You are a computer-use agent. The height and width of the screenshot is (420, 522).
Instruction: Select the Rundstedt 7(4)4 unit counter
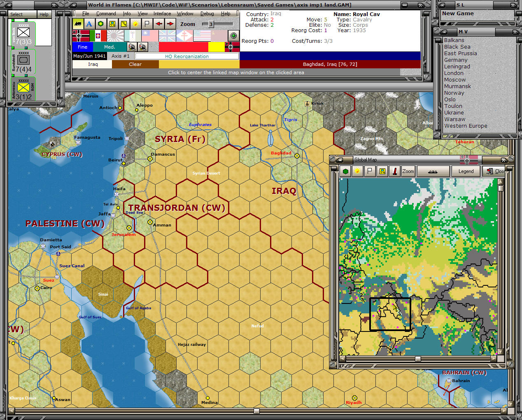tap(23, 61)
